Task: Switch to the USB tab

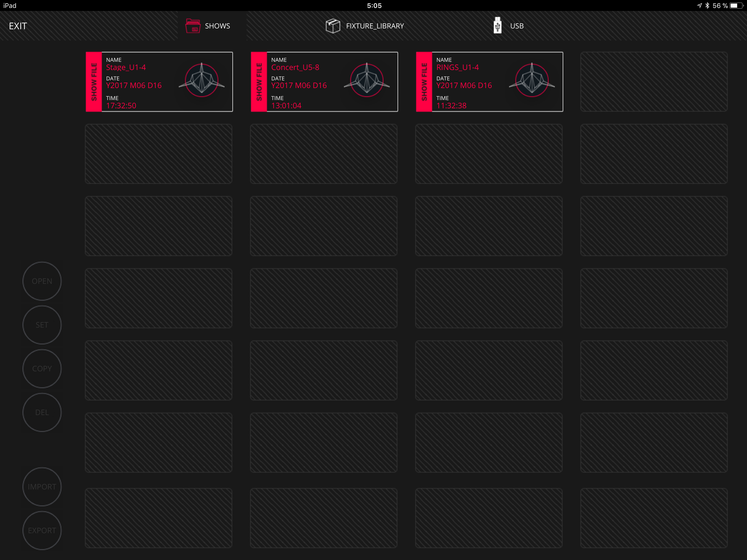Action: click(517, 26)
